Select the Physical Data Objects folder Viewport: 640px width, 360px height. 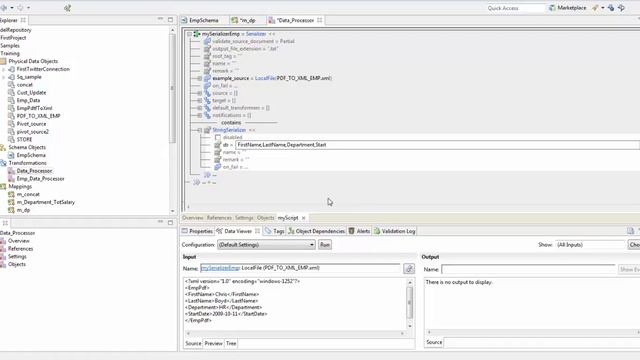point(33,61)
